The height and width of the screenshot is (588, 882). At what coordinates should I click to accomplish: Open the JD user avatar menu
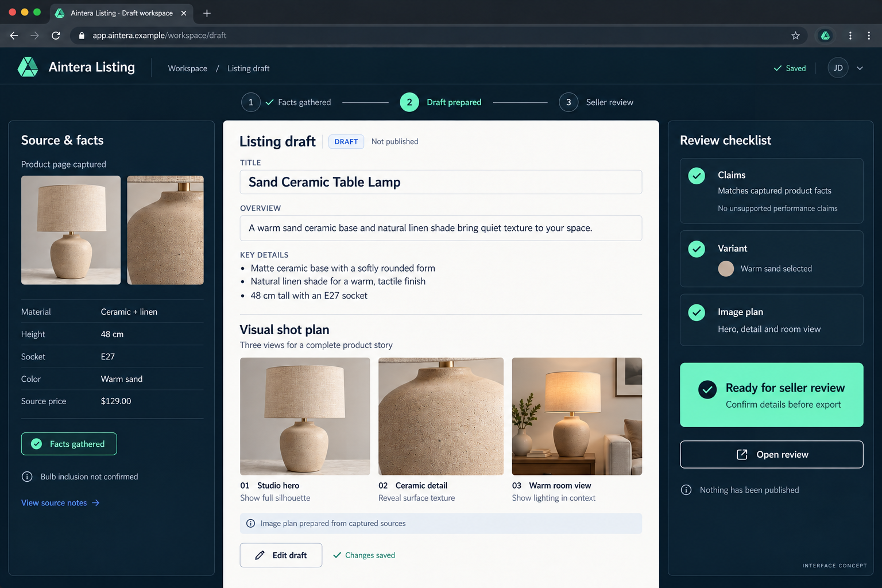tap(838, 68)
